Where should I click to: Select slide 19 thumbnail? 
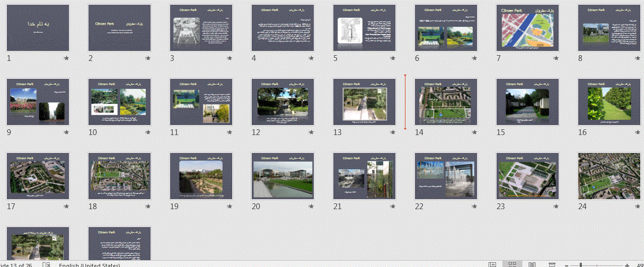(x=201, y=176)
